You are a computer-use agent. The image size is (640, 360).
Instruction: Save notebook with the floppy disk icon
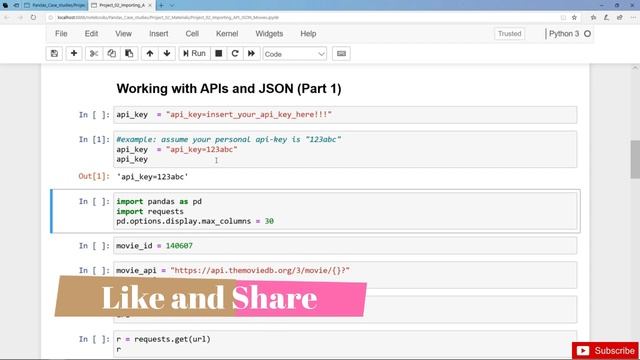tap(54, 53)
